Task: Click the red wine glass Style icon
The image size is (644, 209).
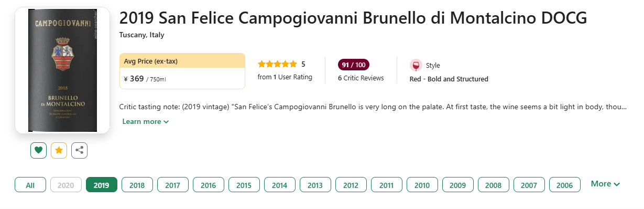Action: click(416, 65)
